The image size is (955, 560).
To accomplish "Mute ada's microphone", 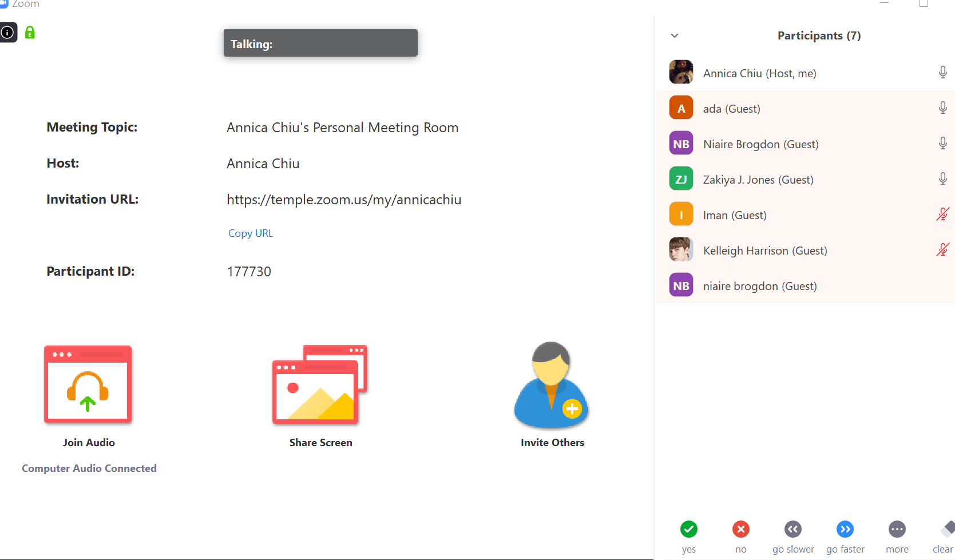I will click(942, 108).
